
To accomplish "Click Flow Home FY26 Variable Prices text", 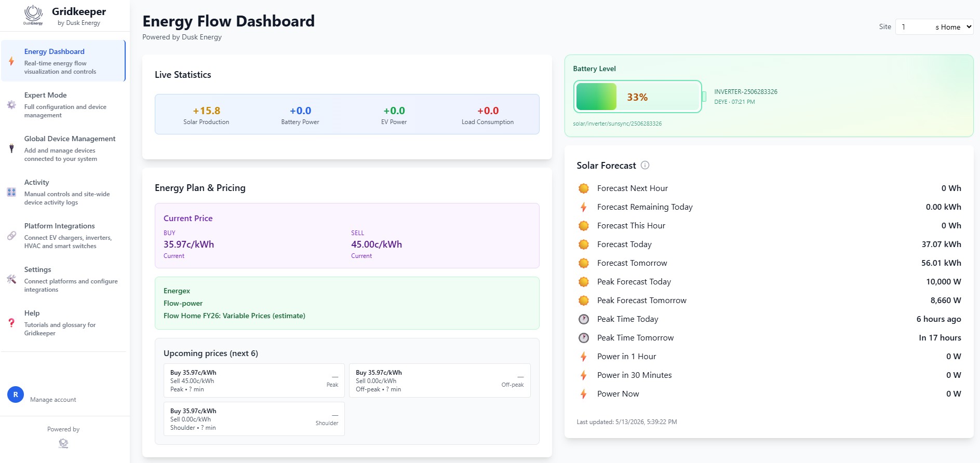I will pyautogui.click(x=234, y=316).
